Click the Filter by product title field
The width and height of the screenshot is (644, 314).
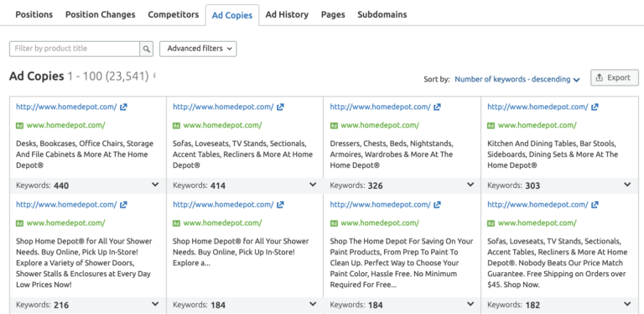(x=75, y=49)
